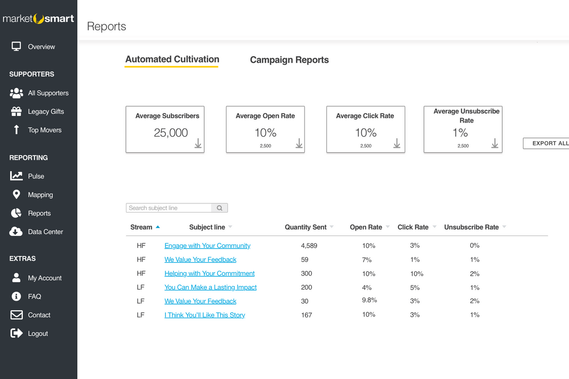The image size is (569, 379).
Task: Select the Legacy Gifts gift icon
Action: [x=16, y=111]
